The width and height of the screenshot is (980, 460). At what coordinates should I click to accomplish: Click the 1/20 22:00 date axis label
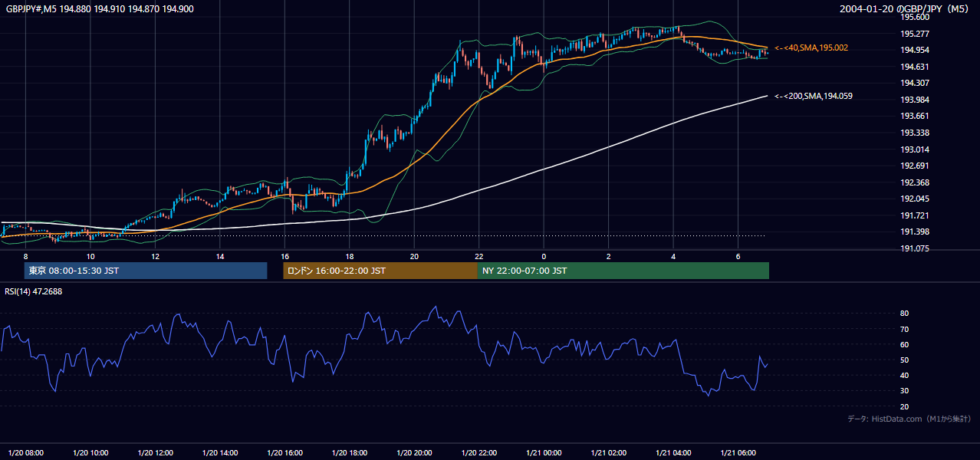[x=479, y=452]
